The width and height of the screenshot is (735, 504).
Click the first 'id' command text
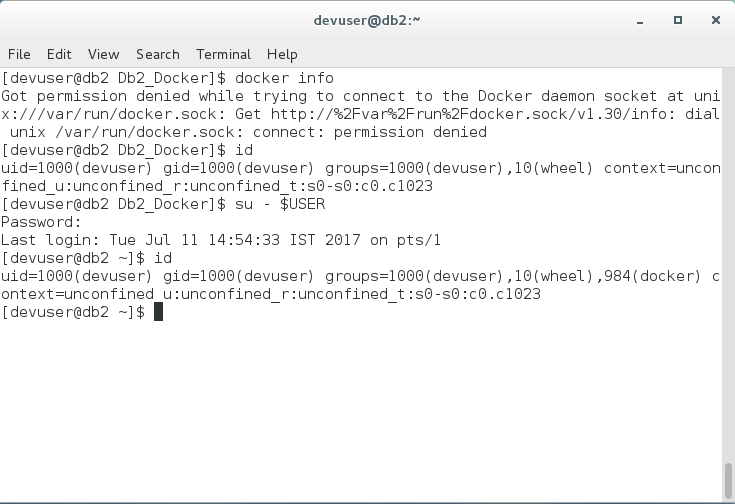click(244, 150)
